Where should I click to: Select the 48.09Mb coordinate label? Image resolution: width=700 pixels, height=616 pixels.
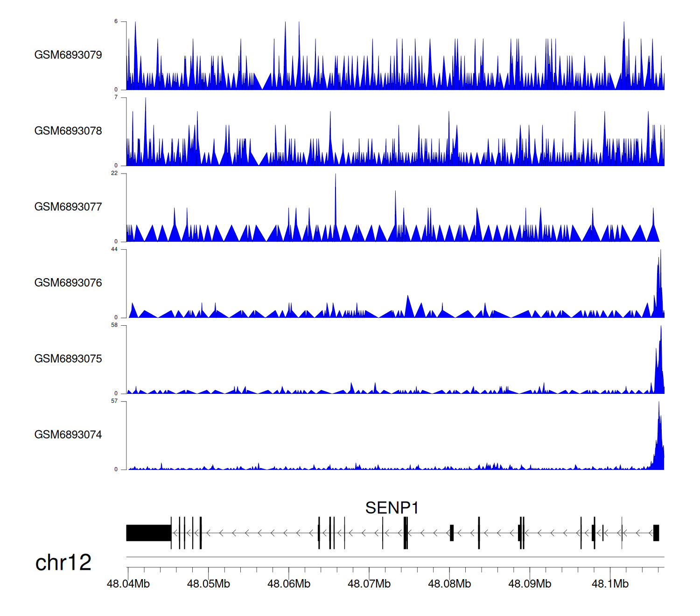pos(530,584)
